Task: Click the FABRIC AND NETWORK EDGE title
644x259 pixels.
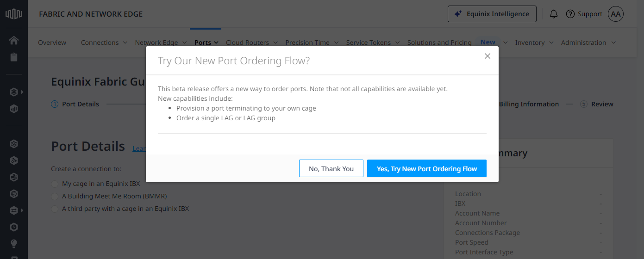Action: click(x=91, y=14)
